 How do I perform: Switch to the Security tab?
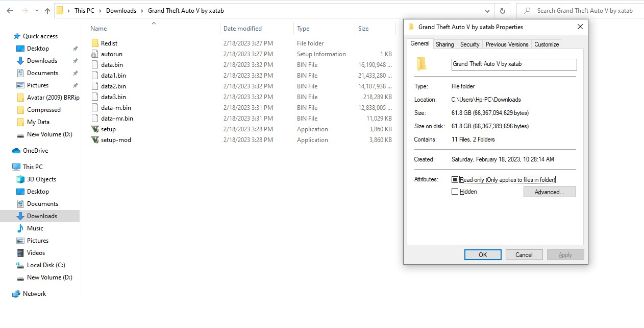click(469, 44)
